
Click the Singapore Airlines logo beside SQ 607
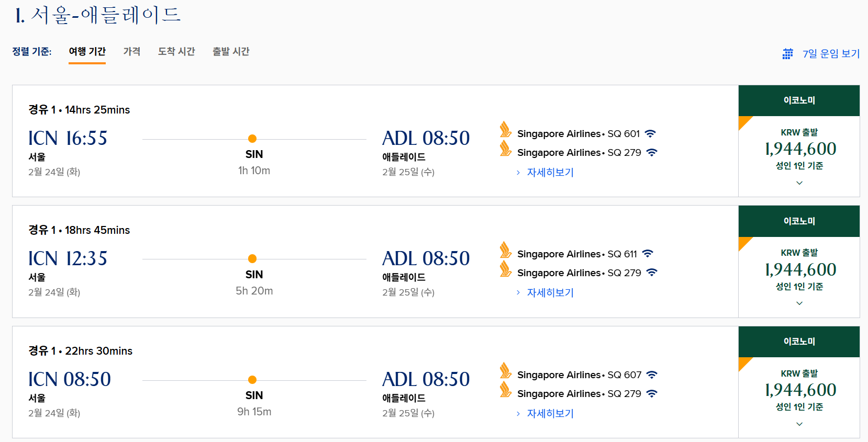[505, 371]
